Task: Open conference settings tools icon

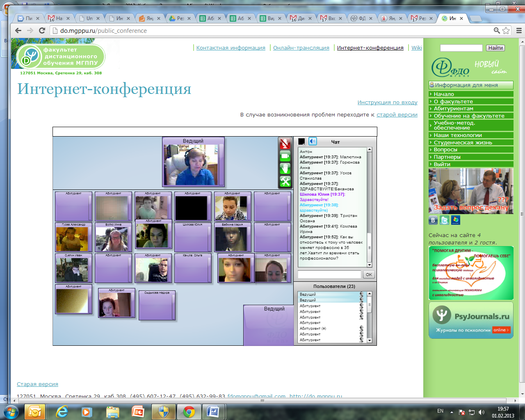Action: [285, 181]
